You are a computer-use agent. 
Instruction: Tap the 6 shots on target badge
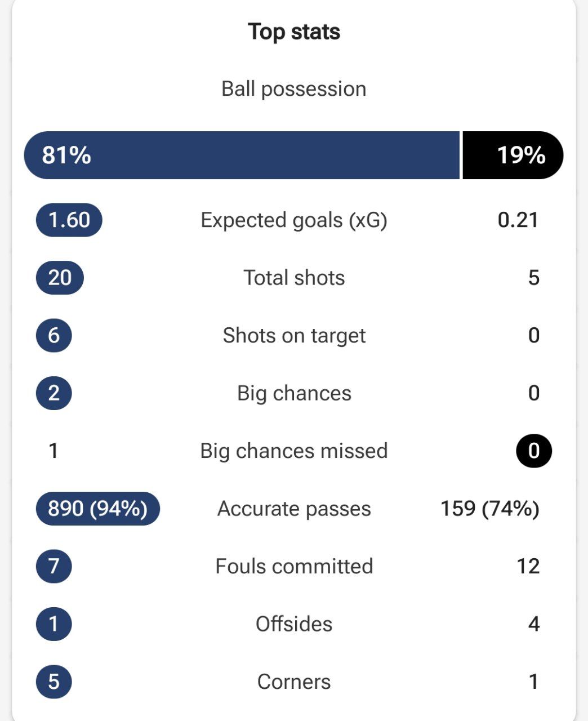click(x=54, y=336)
